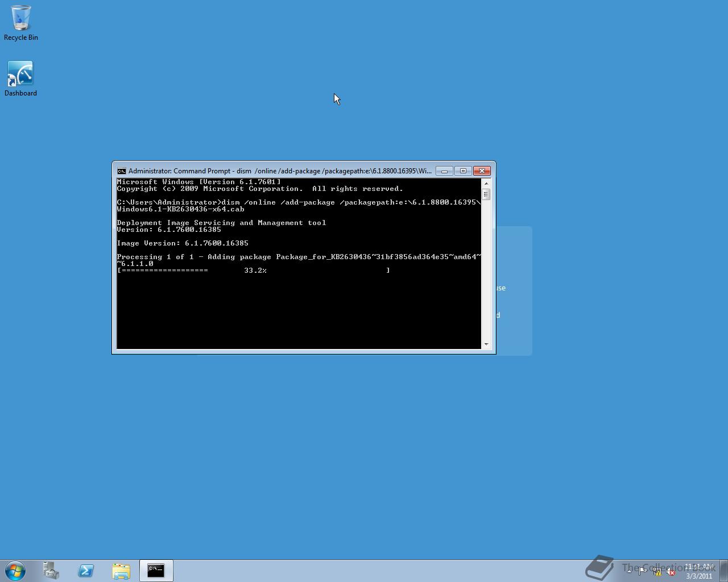Click the 33.2% DISM progress bar
The height and width of the screenshot is (582, 728).
point(253,271)
